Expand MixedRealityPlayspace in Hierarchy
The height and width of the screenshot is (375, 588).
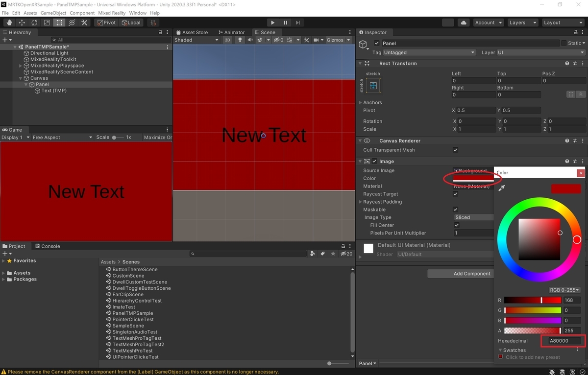pos(21,66)
